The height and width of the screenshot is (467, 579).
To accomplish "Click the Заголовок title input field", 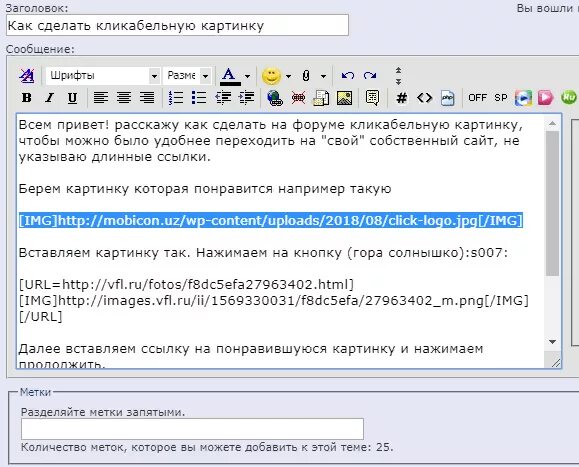I will coord(177,25).
